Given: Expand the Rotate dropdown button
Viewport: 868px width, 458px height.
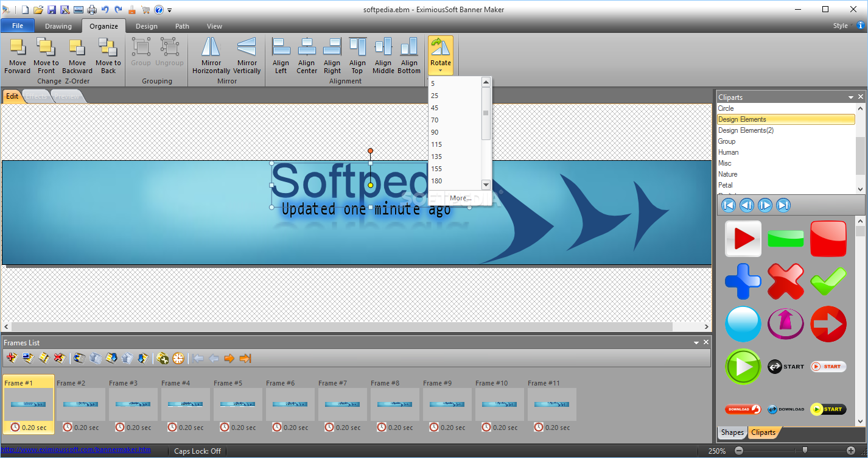Looking at the screenshot, I should coord(441,70).
